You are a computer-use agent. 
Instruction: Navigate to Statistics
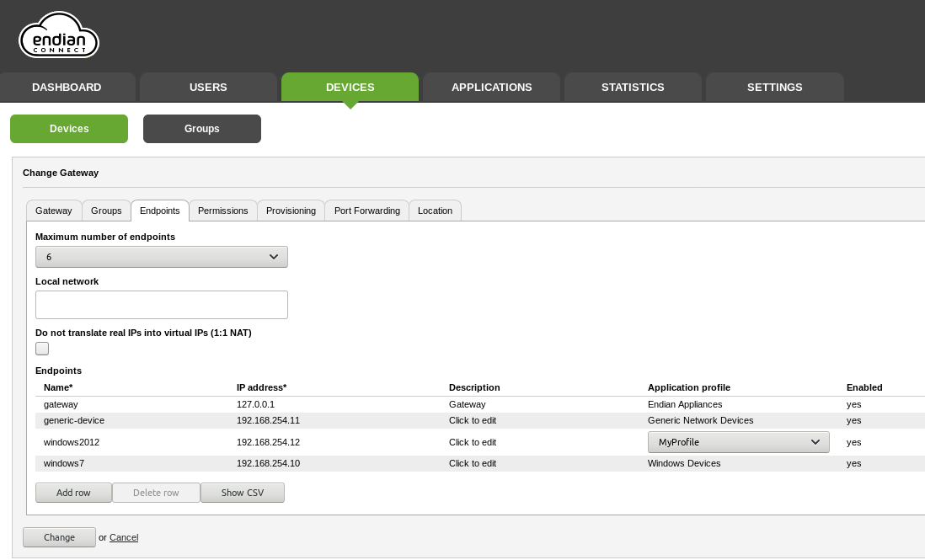coord(633,87)
